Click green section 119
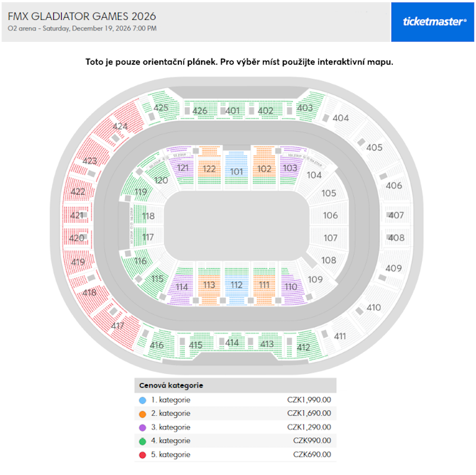 click(141, 192)
